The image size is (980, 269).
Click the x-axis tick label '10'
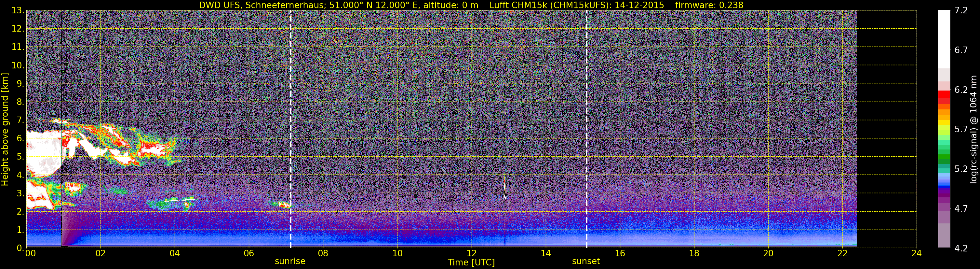[397, 253]
